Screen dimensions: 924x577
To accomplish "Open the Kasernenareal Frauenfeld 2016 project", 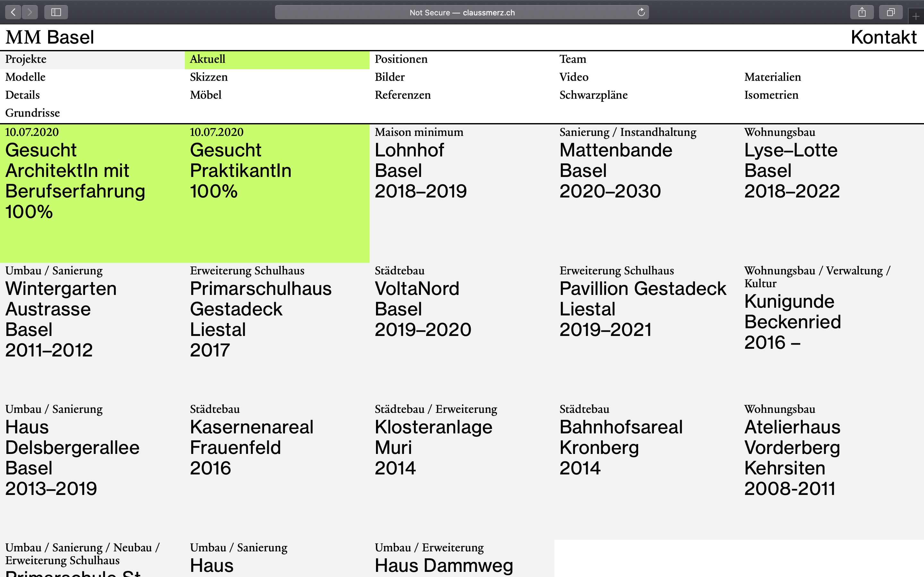I will click(251, 447).
